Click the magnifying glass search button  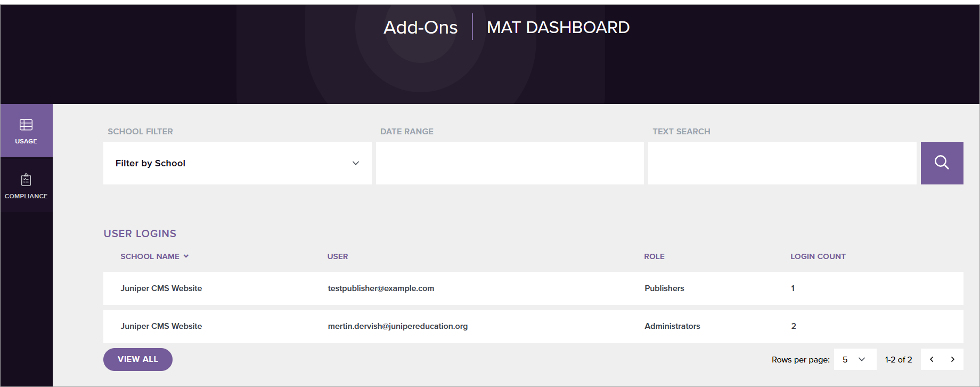942,163
